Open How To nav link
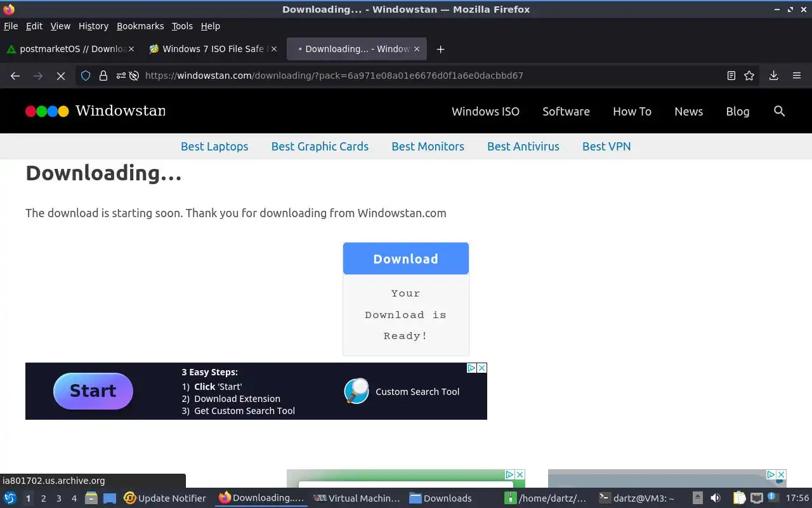Image resolution: width=812 pixels, height=508 pixels. point(632,111)
